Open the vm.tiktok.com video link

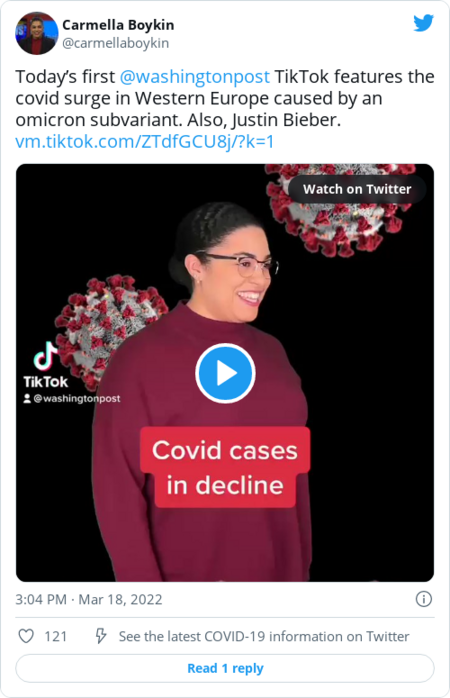click(145, 142)
